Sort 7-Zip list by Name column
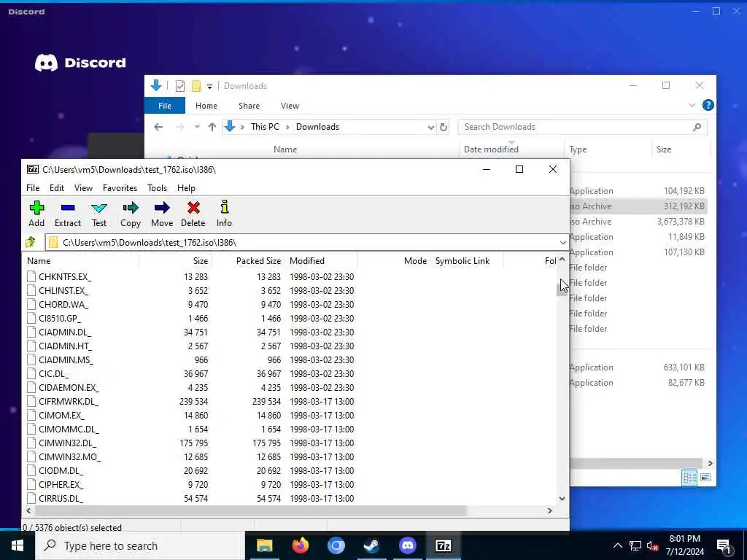The width and height of the screenshot is (747, 560). [81, 261]
